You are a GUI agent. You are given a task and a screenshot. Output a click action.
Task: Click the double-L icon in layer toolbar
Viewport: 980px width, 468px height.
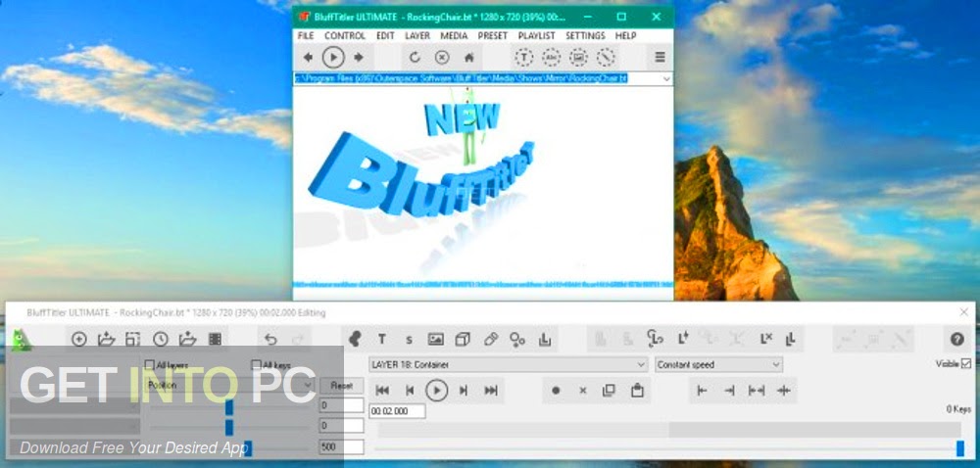click(x=791, y=339)
